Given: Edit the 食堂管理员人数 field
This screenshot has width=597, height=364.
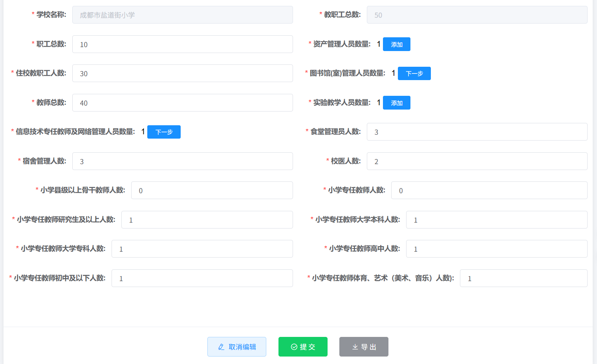Looking at the screenshot, I should [477, 132].
